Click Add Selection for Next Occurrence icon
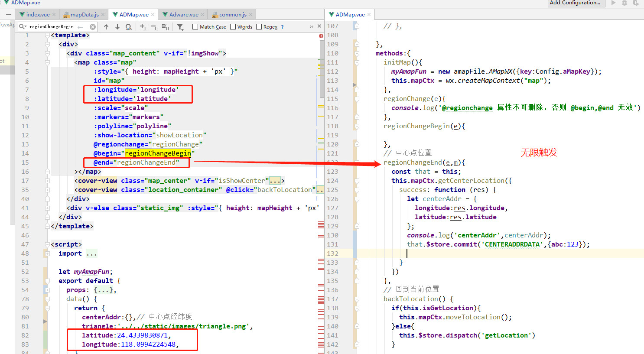 (143, 27)
